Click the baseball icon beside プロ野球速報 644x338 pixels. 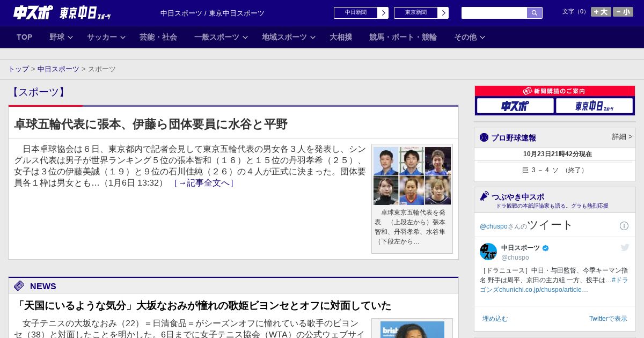pos(484,137)
